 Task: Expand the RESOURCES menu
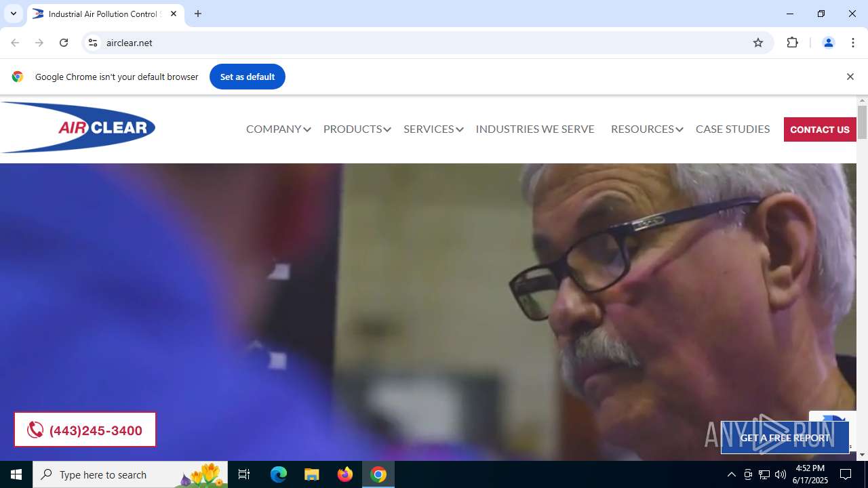point(647,129)
